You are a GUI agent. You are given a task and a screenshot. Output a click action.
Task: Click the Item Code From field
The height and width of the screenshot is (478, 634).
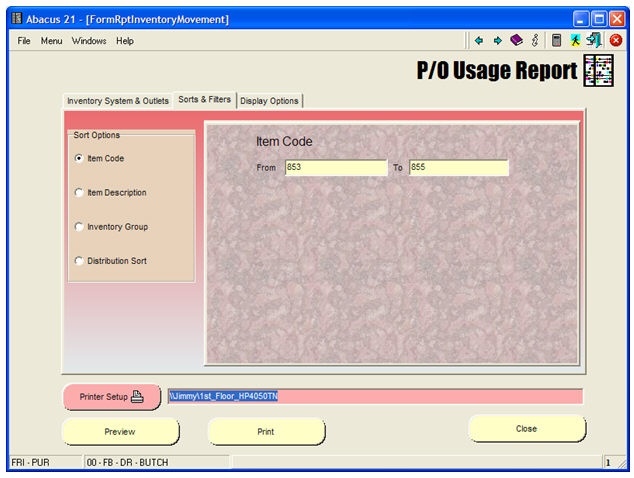pos(335,168)
